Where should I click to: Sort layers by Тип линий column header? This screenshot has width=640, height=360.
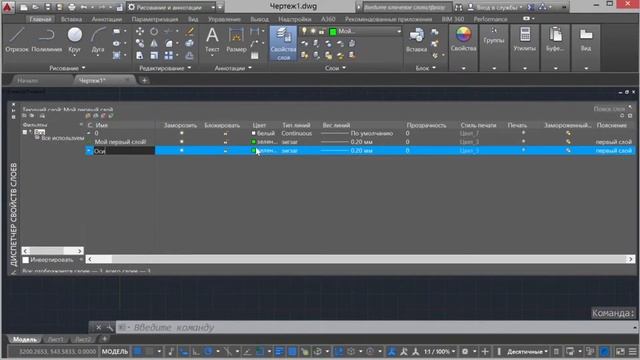point(296,125)
